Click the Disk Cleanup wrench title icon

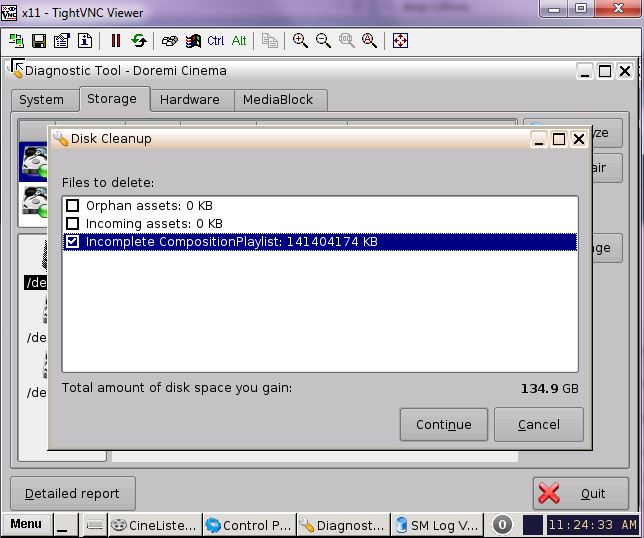(x=61, y=139)
